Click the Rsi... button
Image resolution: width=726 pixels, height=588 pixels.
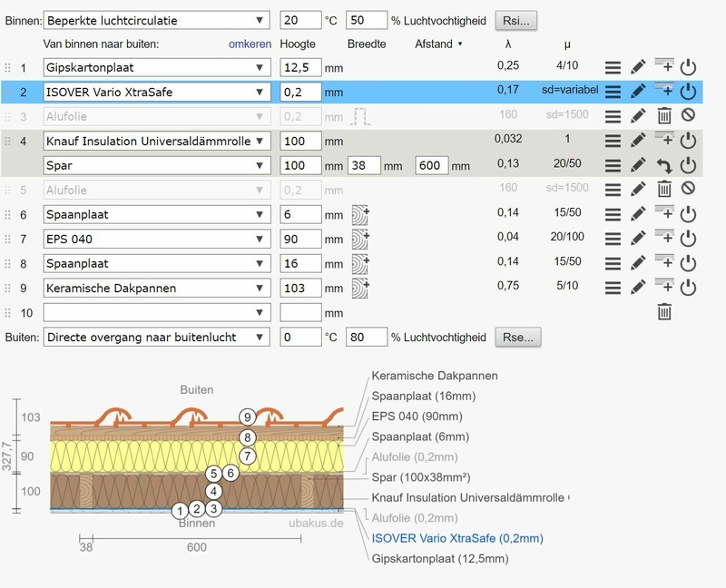click(x=515, y=20)
